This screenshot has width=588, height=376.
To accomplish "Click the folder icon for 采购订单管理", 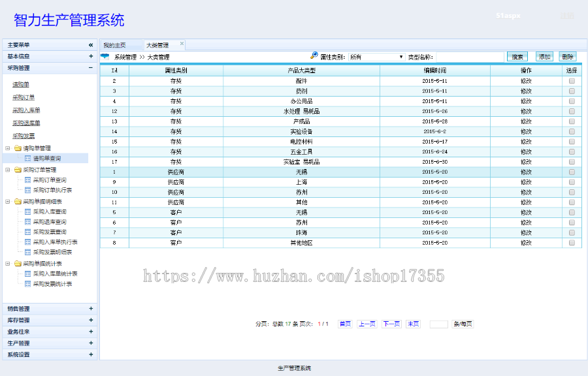I will pos(18,170).
